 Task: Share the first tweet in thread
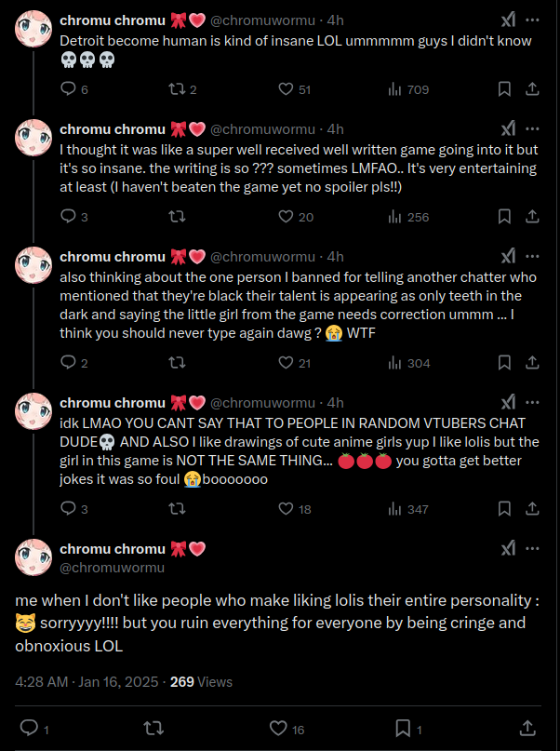[x=532, y=89]
